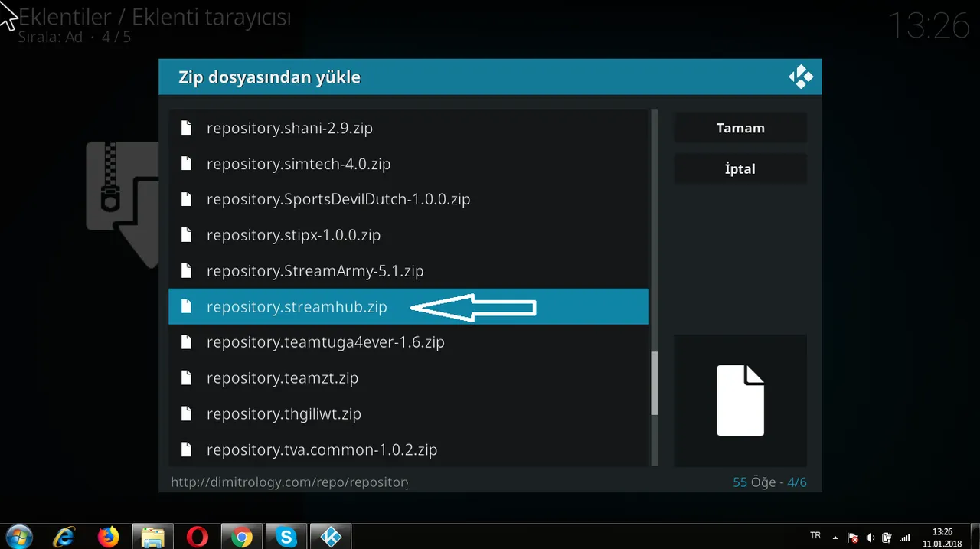Open Internet Explorer from taskbar

[64, 537]
